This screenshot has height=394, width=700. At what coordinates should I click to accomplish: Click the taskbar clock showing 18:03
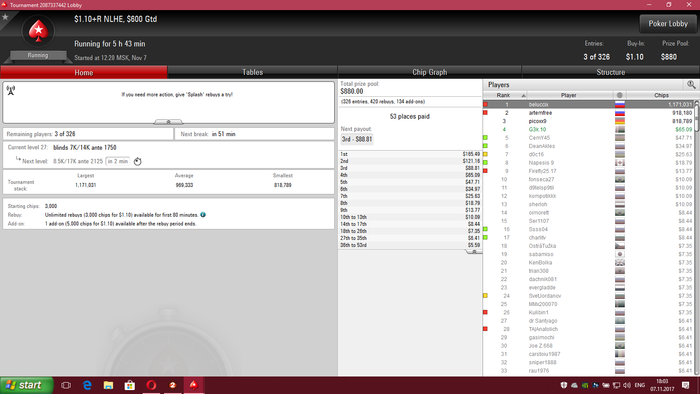tap(662, 385)
